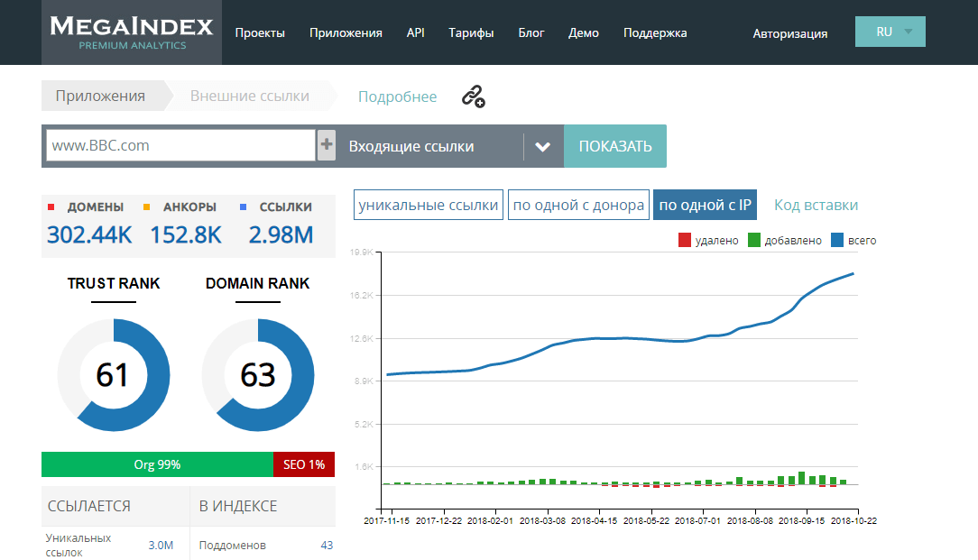Click the red ДОМЕНЫ legend marker
Screen dimensions: 978x560
click(x=51, y=207)
